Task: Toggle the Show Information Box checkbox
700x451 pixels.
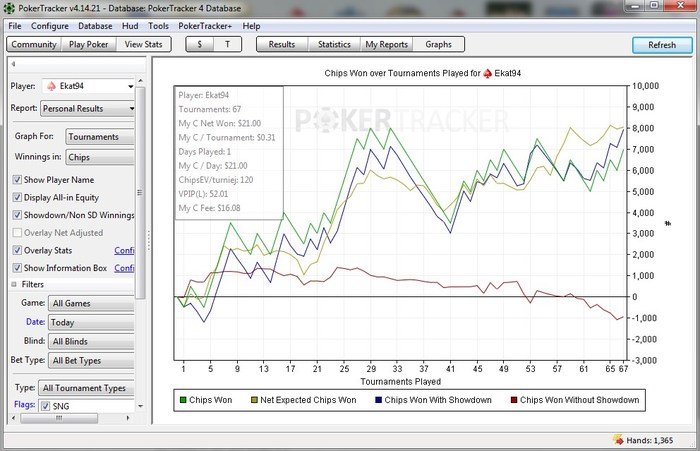Action: 17,268
